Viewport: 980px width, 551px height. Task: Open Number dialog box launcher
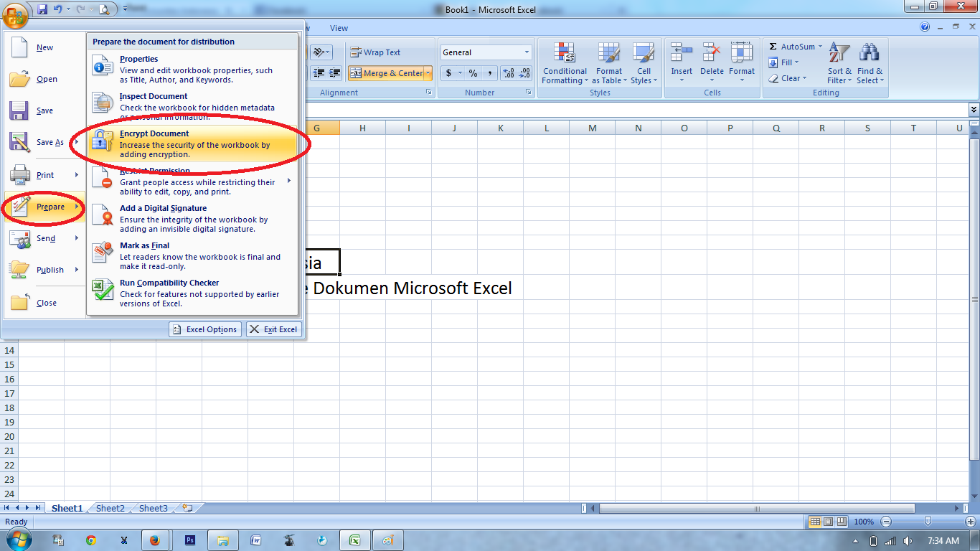pyautogui.click(x=529, y=93)
